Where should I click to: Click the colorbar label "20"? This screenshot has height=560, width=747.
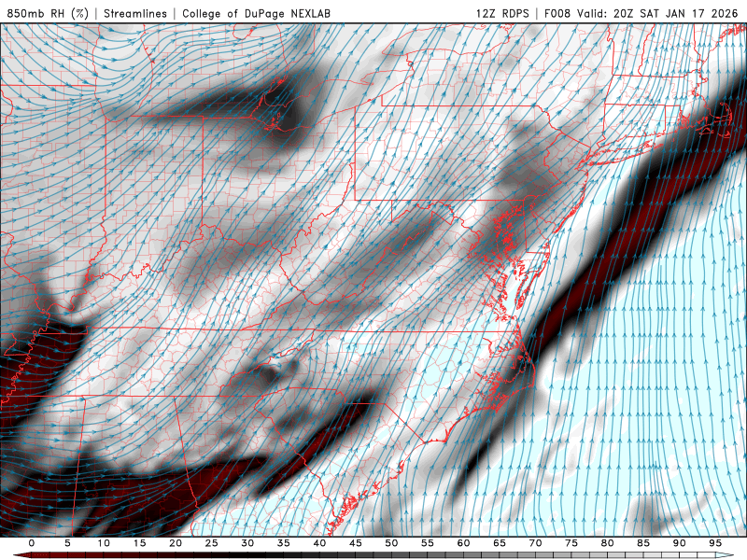176,543
